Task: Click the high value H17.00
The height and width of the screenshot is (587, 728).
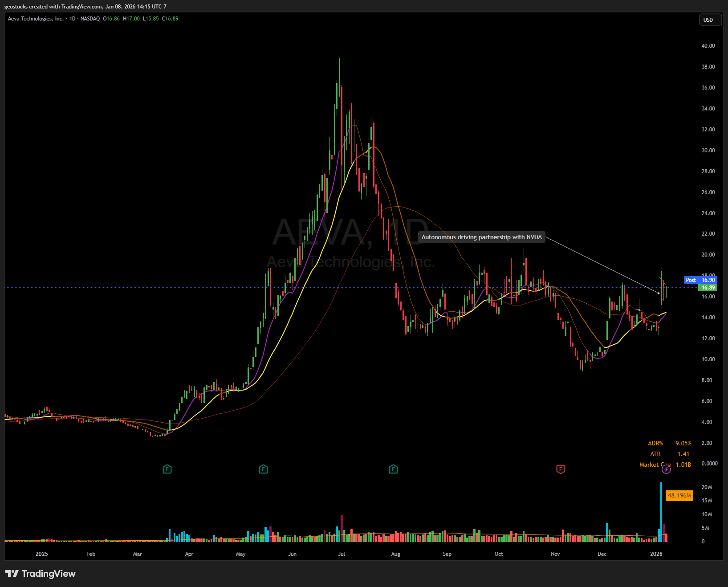Action: [131, 19]
